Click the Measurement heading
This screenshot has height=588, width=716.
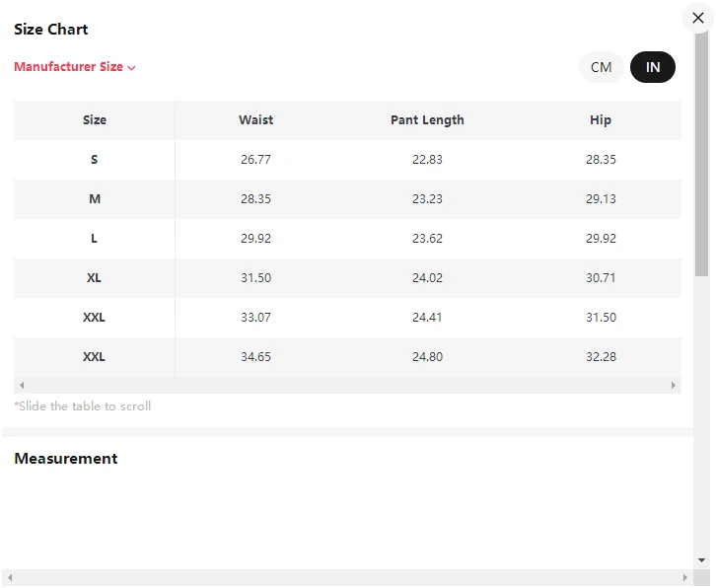66,458
